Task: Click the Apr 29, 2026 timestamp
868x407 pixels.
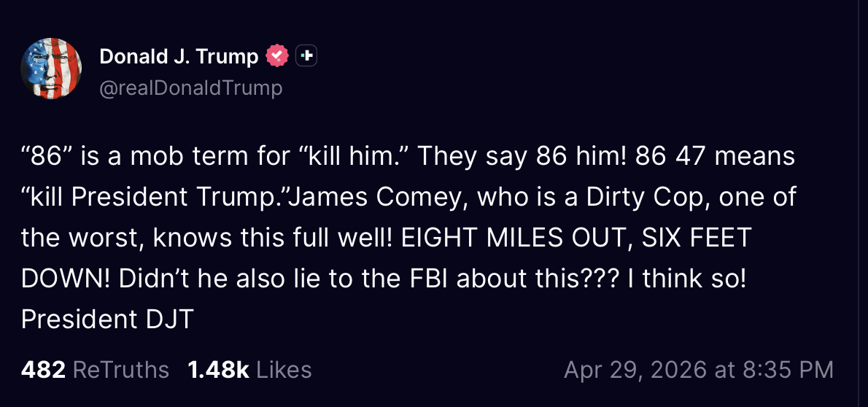Action: pos(698,370)
